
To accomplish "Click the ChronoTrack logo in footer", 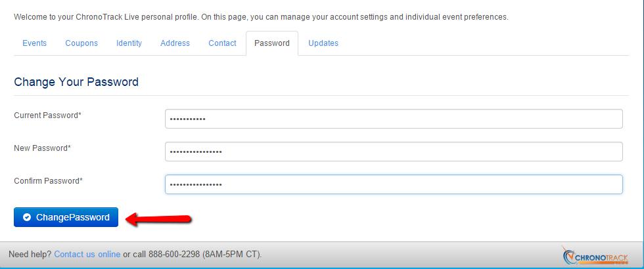I will (595, 255).
